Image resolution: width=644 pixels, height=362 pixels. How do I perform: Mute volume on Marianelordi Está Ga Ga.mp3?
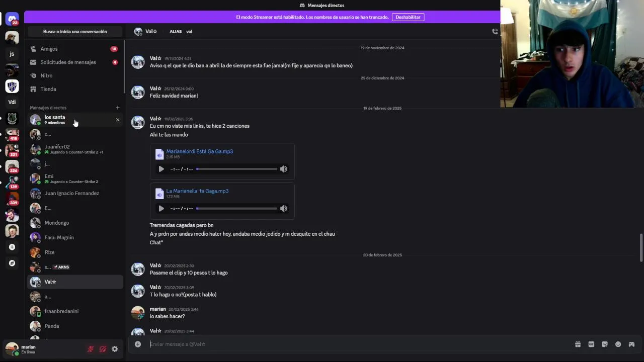click(x=284, y=169)
